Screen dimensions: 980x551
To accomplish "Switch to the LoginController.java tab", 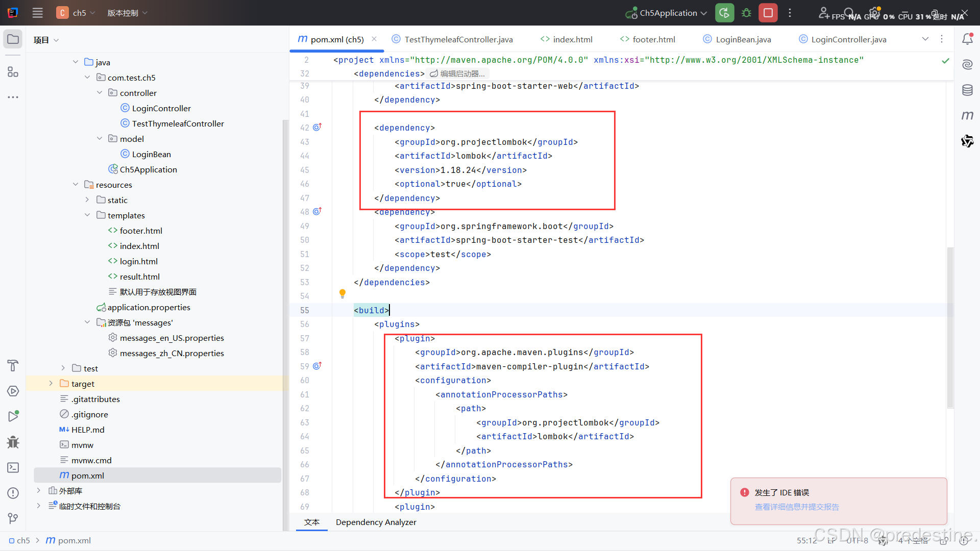I will [848, 39].
